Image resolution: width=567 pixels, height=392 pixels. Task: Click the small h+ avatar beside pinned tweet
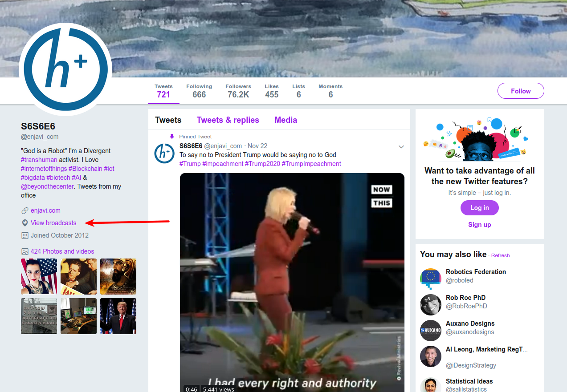pyautogui.click(x=164, y=154)
